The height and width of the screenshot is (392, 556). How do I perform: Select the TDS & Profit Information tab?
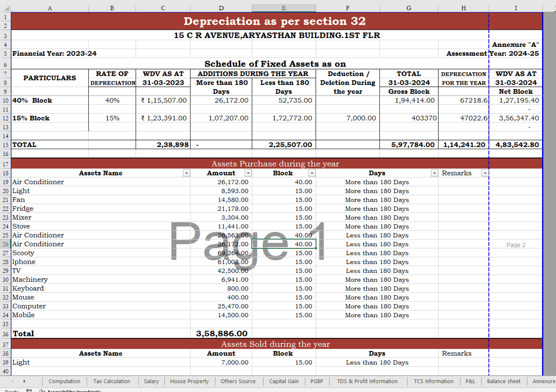367,381
